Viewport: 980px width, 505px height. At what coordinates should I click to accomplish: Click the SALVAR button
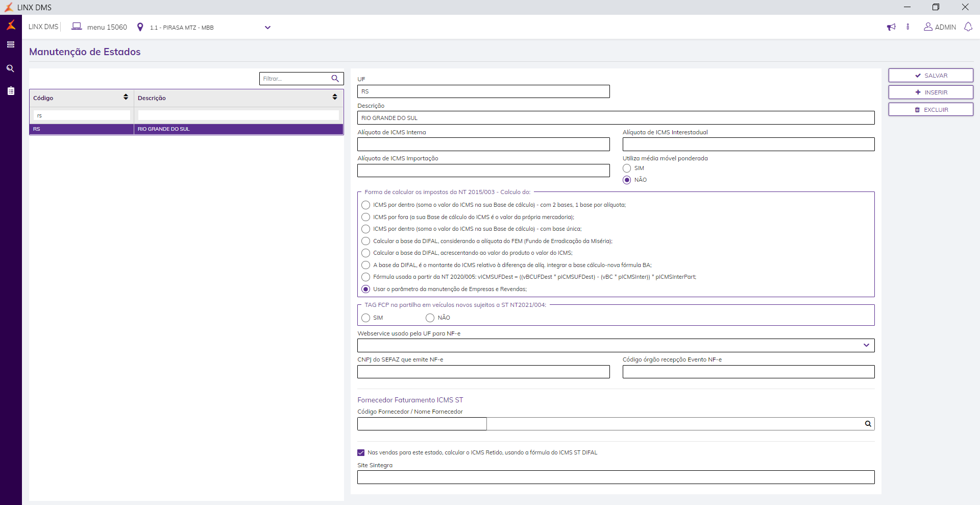tap(930, 76)
